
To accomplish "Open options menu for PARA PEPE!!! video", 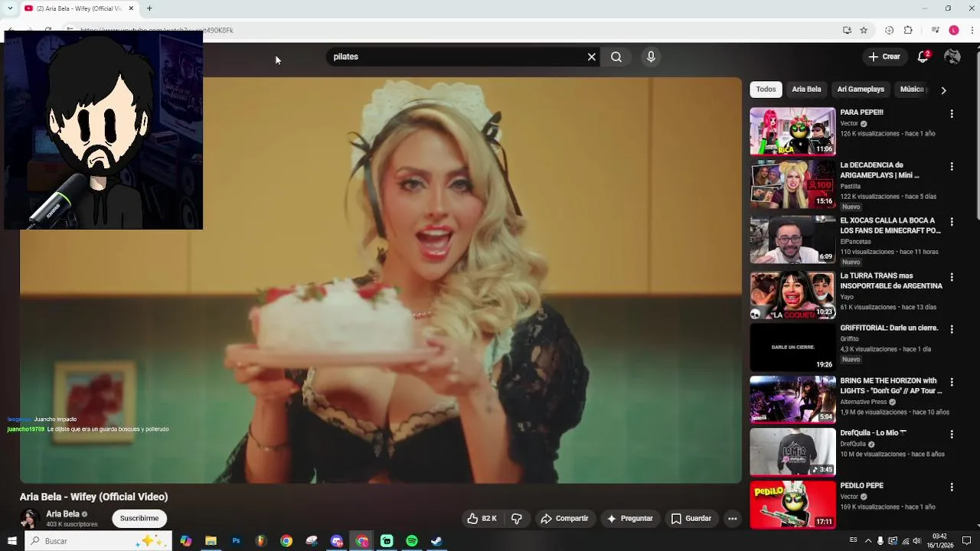I will (952, 114).
